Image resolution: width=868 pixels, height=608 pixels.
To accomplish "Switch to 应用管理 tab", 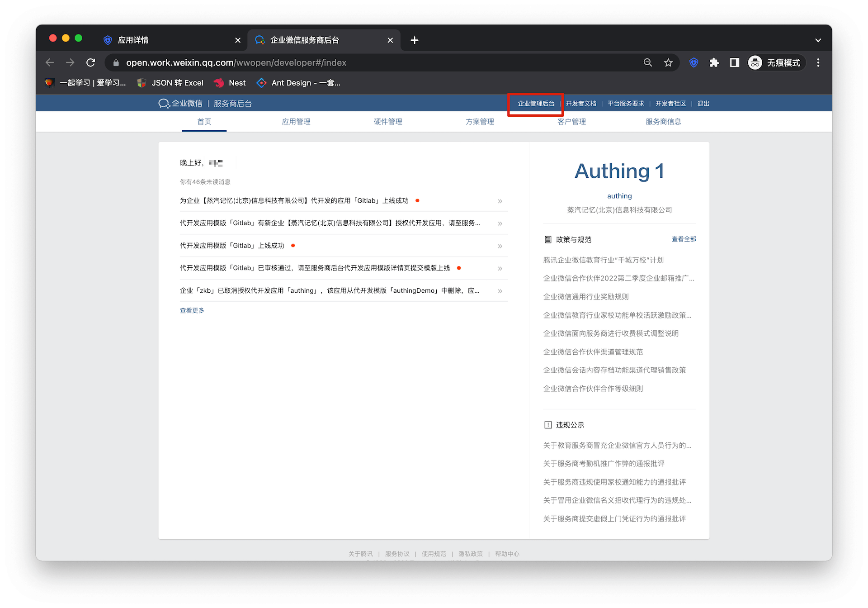I will pyautogui.click(x=296, y=122).
